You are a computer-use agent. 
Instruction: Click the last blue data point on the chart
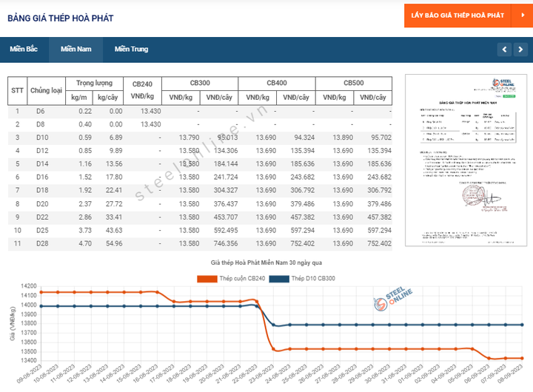pos(522,325)
